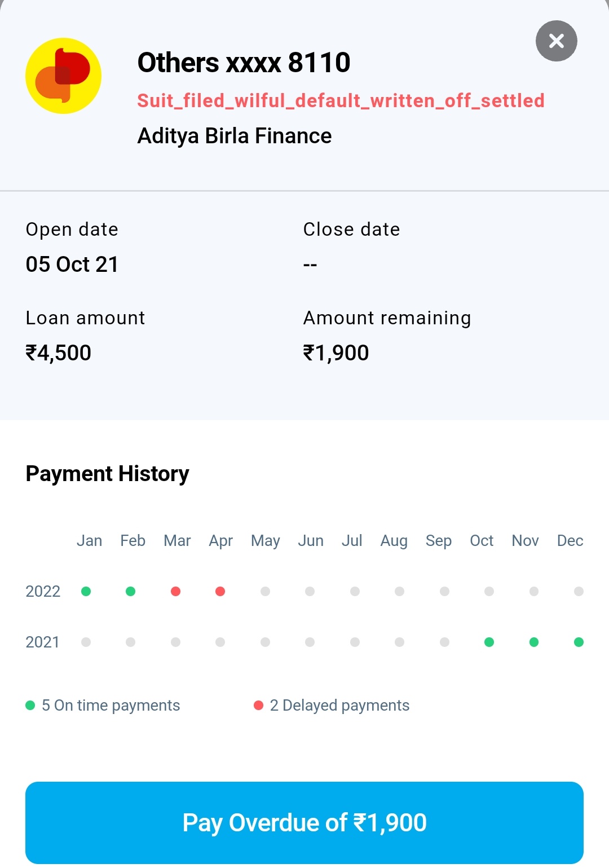
Task: Tap the gray May 2022 payment dot
Action: pyautogui.click(x=265, y=591)
